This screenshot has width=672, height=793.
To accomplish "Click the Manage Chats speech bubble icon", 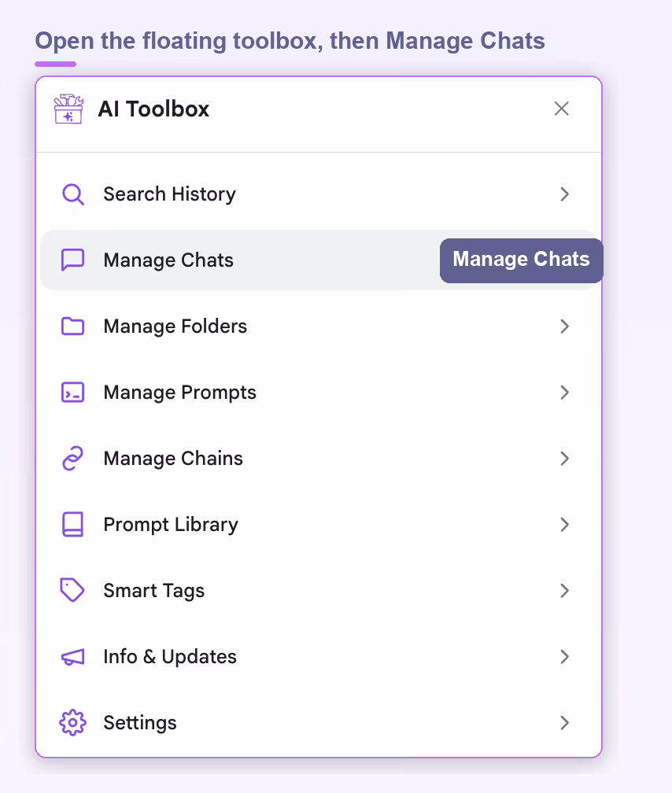I will point(73,260).
